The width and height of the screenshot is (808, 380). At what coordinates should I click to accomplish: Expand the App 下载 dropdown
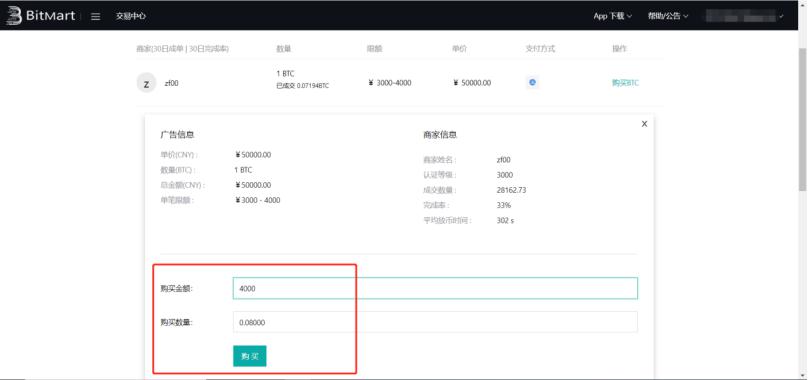point(613,16)
